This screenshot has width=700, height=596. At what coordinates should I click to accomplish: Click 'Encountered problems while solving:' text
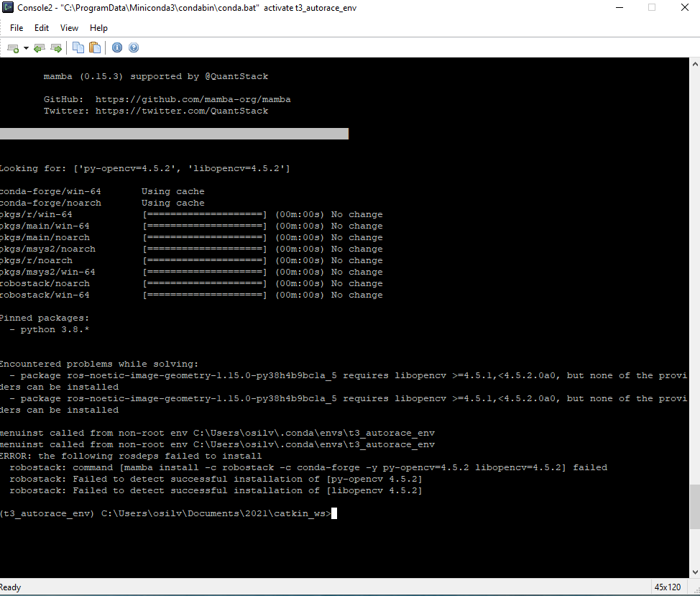coord(99,364)
